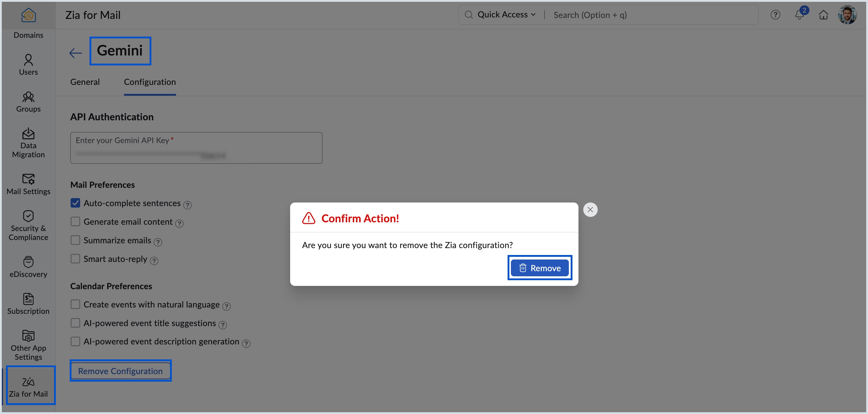Click Remove Configuration
Screen dimensions: 868x414
point(120,370)
